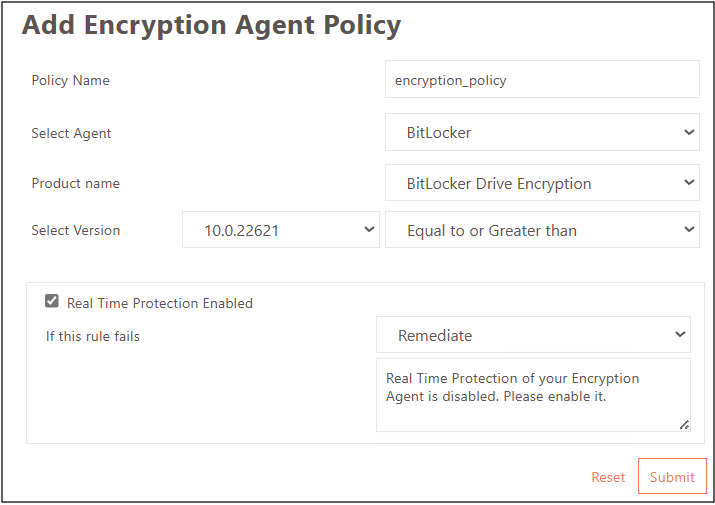Click the Add Encryption Agent Policy heading
The image size is (715, 505).
pos(211,25)
